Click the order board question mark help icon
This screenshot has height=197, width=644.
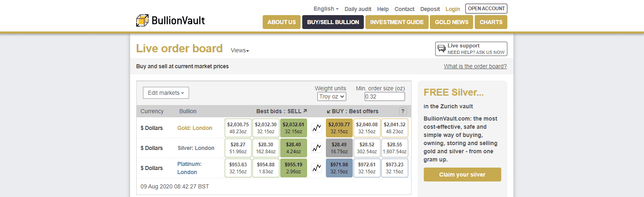[x=403, y=111]
